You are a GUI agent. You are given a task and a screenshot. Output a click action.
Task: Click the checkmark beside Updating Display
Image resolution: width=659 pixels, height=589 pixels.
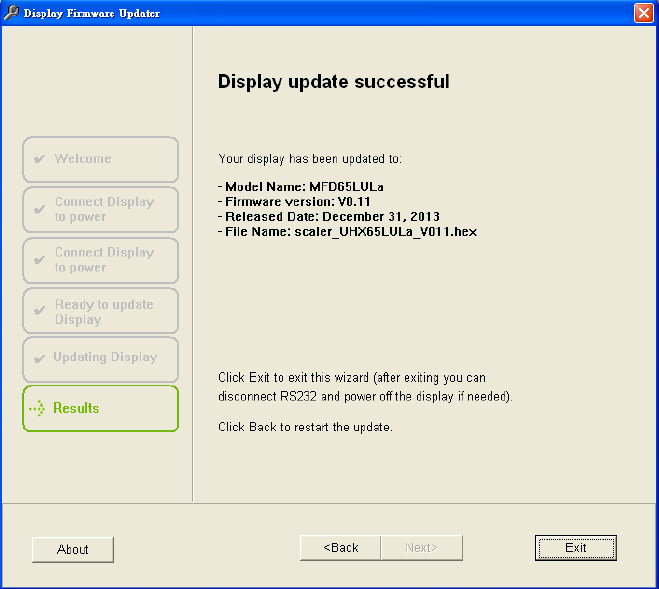[x=39, y=358]
